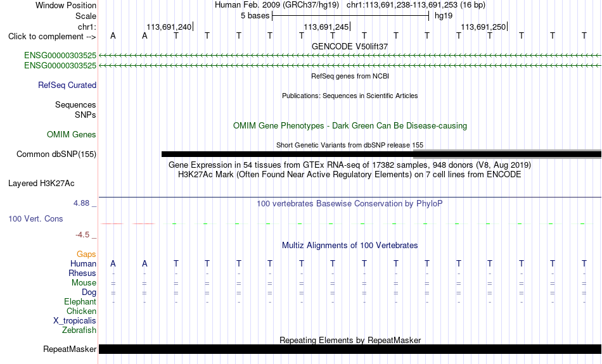The image size is (602, 364).
Task: Select the Zebrafish species row label
Action: tap(79, 330)
